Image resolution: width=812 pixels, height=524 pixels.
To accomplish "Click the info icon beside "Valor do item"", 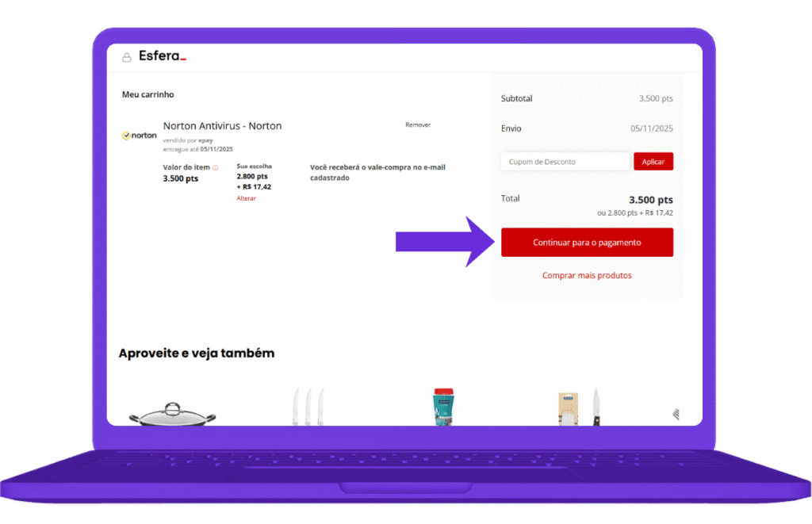I will pyautogui.click(x=215, y=168).
